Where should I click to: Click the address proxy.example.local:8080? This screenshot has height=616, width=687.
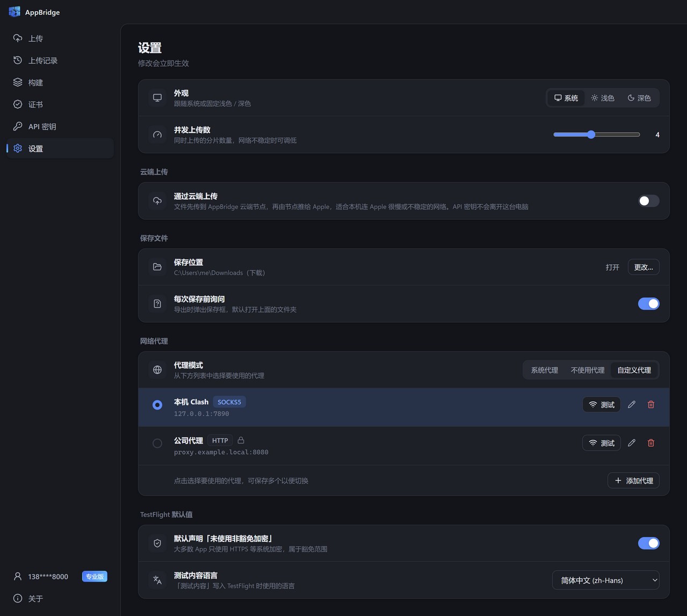click(221, 452)
